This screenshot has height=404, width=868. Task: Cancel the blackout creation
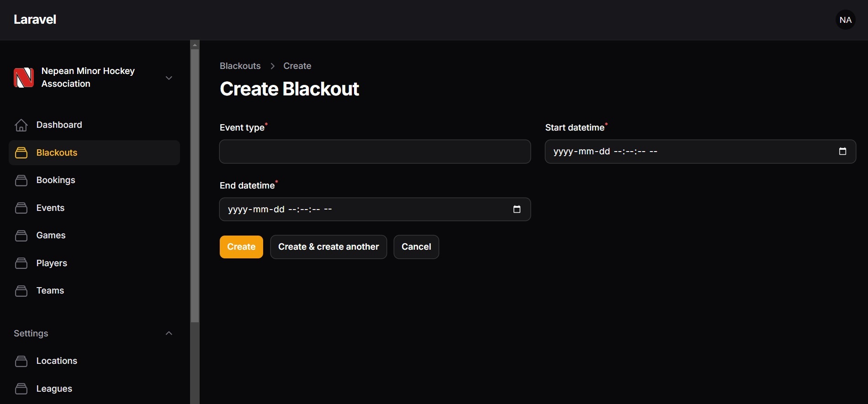point(416,247)
